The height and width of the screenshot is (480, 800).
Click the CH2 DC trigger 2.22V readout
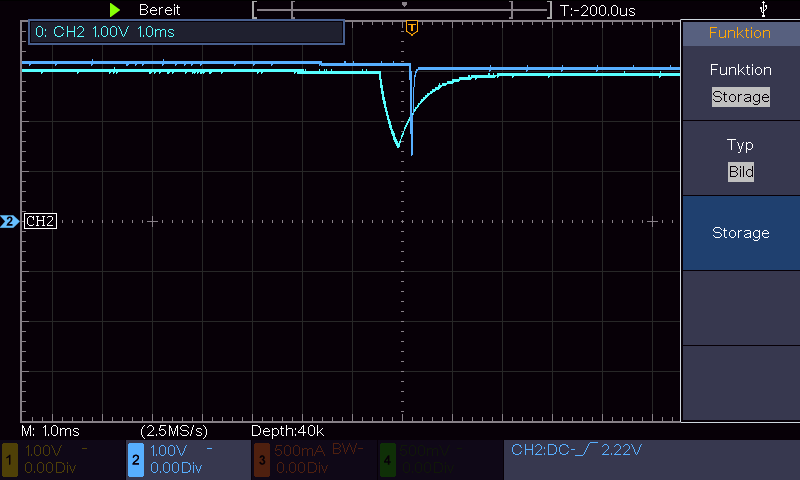tap(577, 450)
